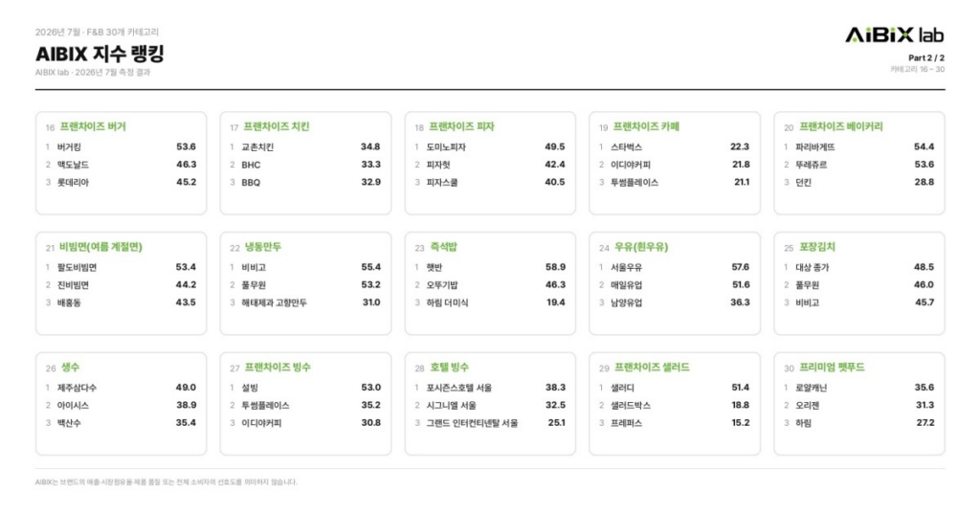Screen dimensions: 980x514
Task: Select the 포장김치 category title
Action: click(x=817, y=247)
